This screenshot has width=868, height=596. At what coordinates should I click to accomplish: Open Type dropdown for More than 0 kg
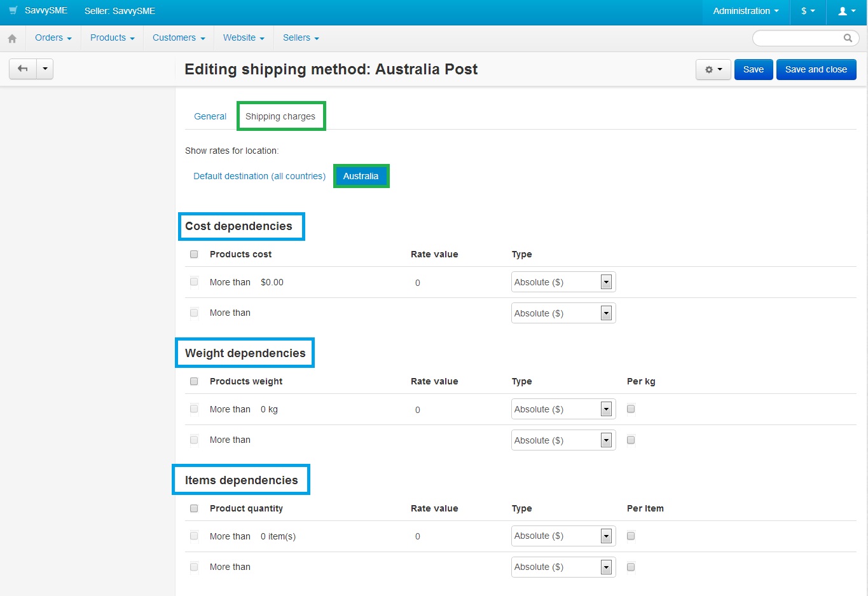[563, 409]
